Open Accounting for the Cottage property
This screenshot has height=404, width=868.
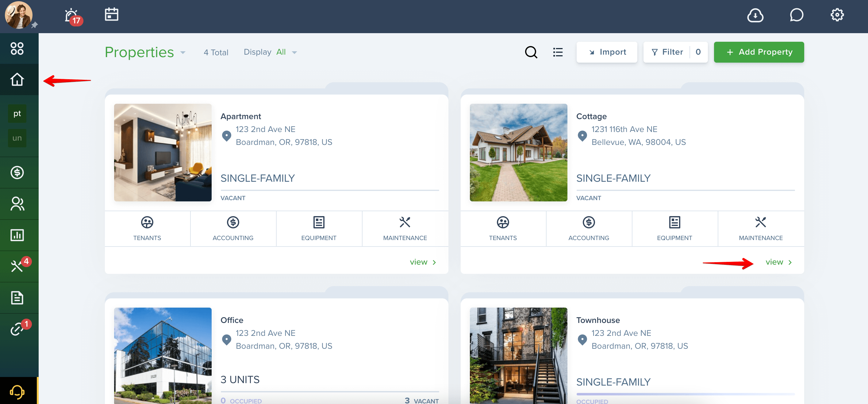(589, 229)
